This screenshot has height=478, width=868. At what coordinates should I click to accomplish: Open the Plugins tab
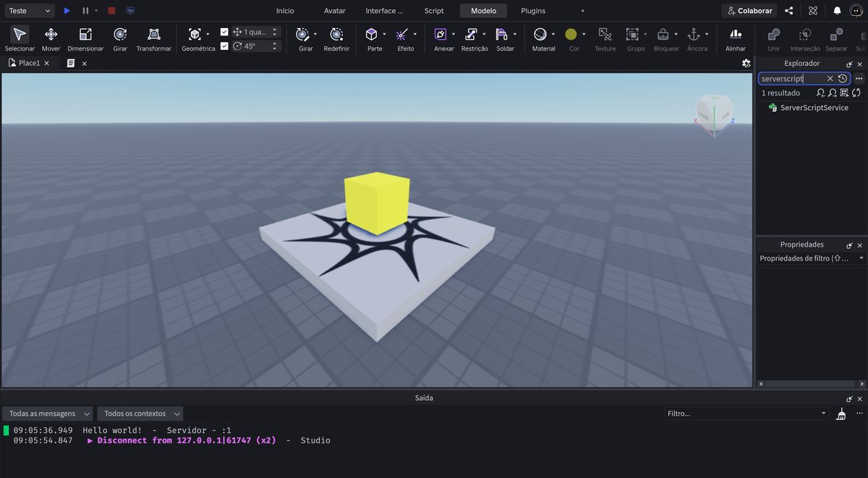(533, 11)
